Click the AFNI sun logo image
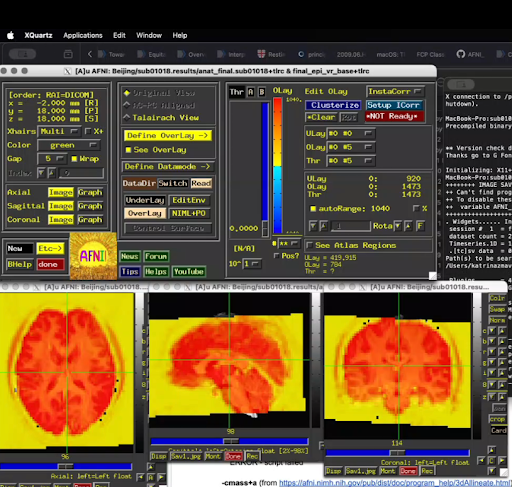This screenshot has width=512, height=487. pyautogui.click(x=93, y=256)
